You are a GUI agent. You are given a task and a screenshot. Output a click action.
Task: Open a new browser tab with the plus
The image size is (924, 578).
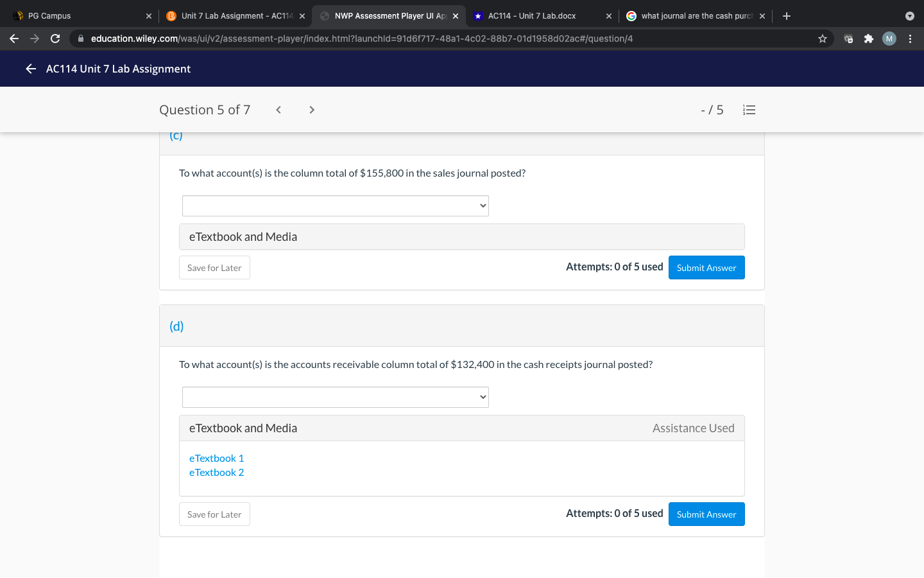pyautogui.click(x=787, y=15)
